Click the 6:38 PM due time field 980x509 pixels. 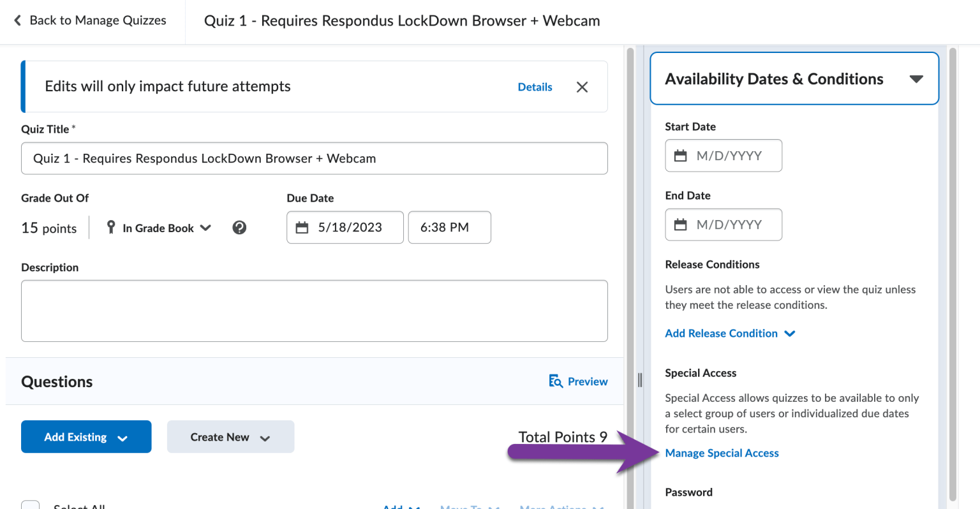pyautogui.click(x=449, y=228)
